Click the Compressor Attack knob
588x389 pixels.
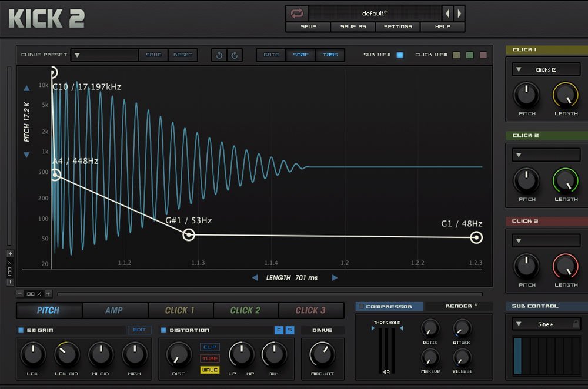point(462,328)
